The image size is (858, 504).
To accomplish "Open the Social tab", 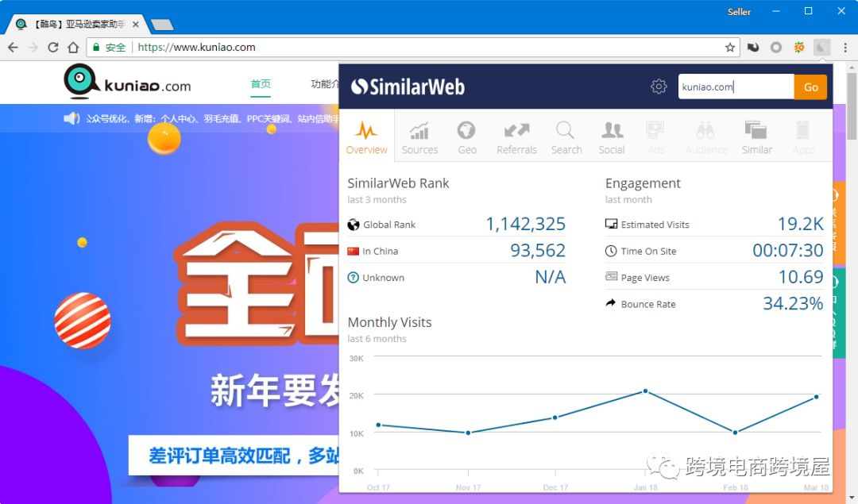I will [x=611, y=138].
